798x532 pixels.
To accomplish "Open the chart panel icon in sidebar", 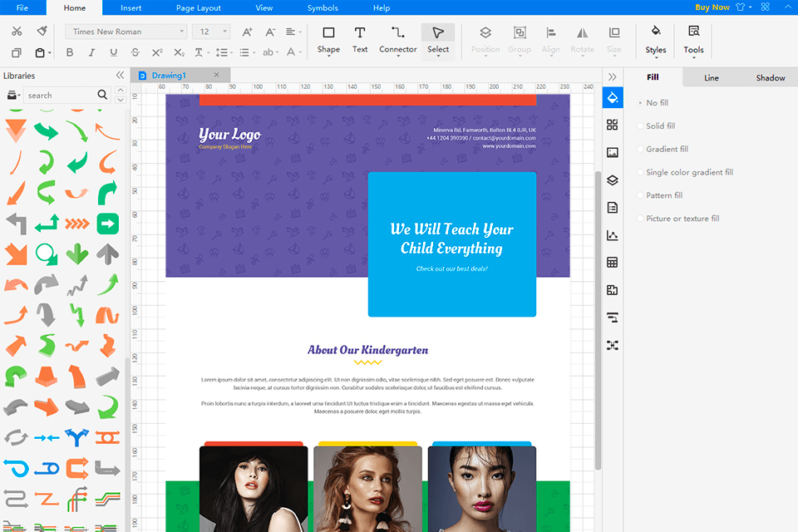I will click(x=613, y=235).
